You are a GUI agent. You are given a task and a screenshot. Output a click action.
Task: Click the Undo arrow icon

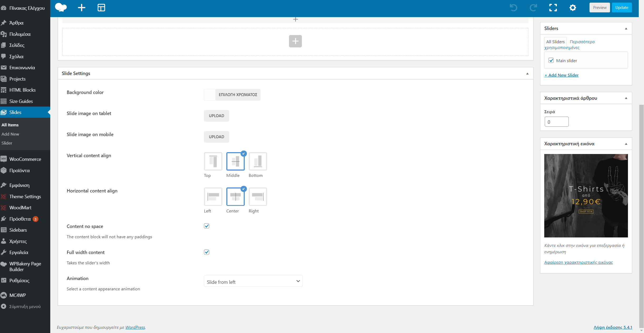point(513,8)
